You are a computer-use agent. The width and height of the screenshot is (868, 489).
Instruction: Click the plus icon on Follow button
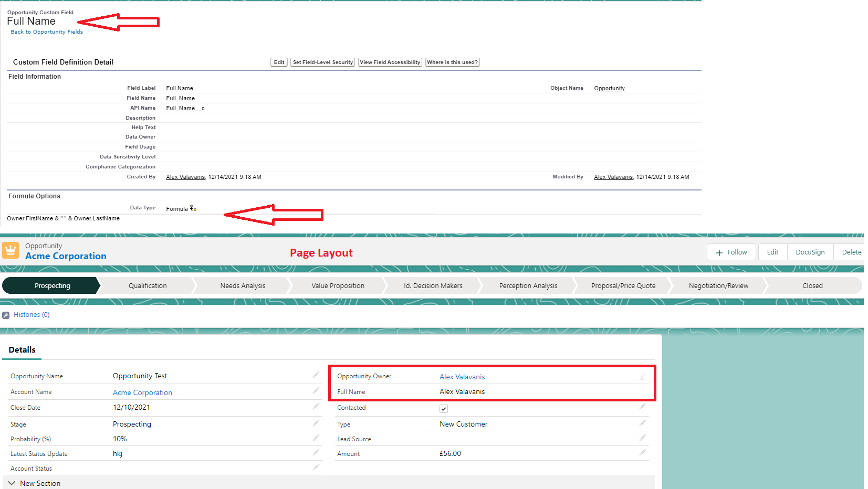719,253
